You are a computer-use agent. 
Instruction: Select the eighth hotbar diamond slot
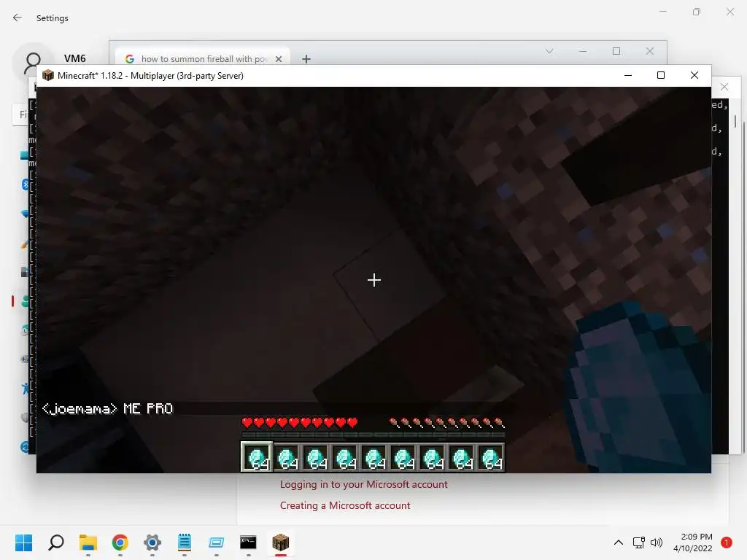click(x=461, y=458)
